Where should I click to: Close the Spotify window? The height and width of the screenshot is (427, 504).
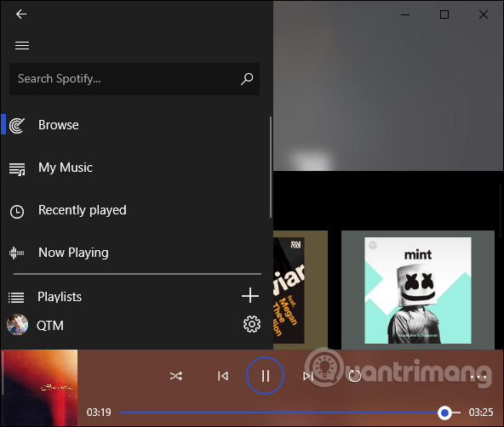click(x=483, y=14)
